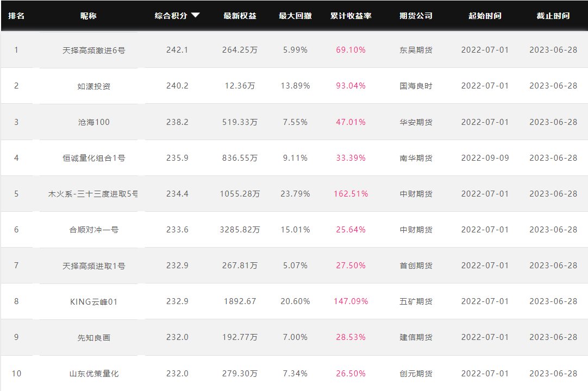
Task: Click the 最大回撤 column header
Action: 295,16
